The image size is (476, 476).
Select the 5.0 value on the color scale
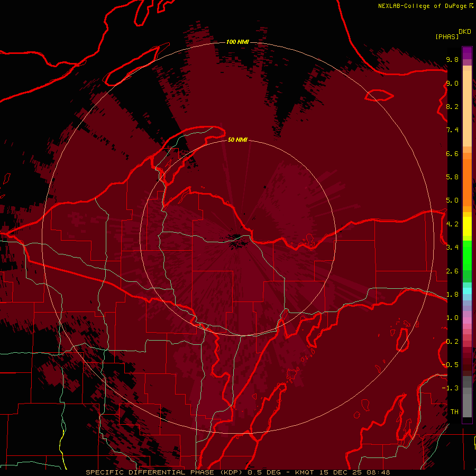click(x=452, y=200)
